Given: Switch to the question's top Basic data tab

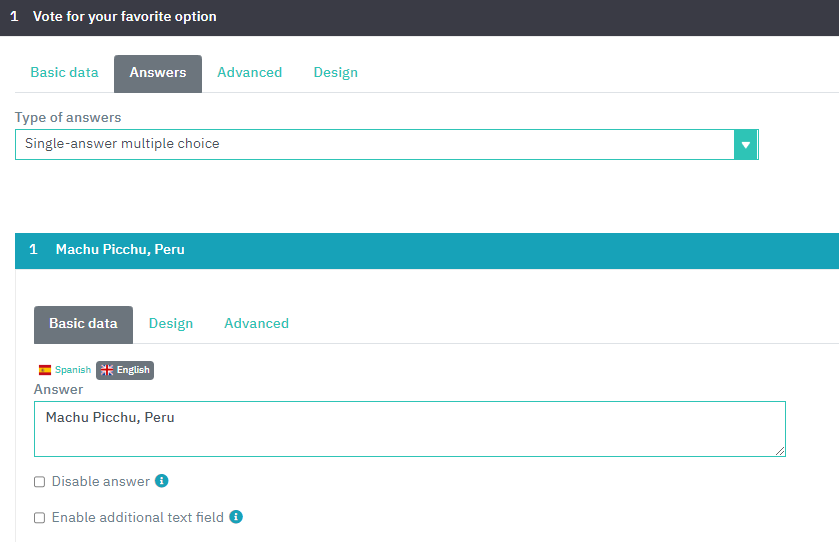Looking at the screenshot, I should [x=64, y=73].
